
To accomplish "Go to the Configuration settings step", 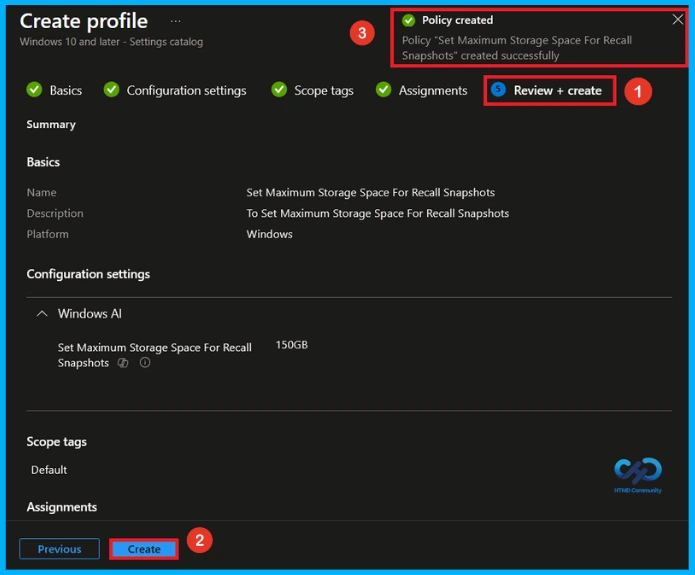I will tap(186, 90).
